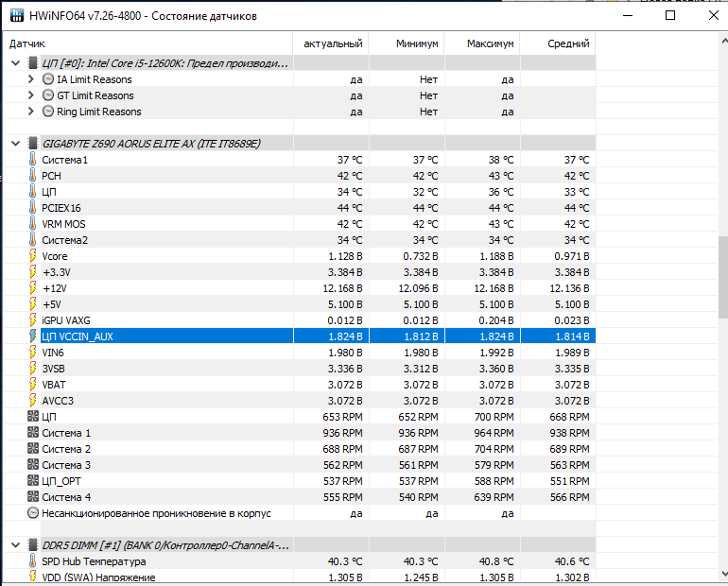The height and width of the screenshot is (586, 728).
Task: Maximize the HWiNFO64 sensor window
Action: pyautogui.click(x=670, y=15)
